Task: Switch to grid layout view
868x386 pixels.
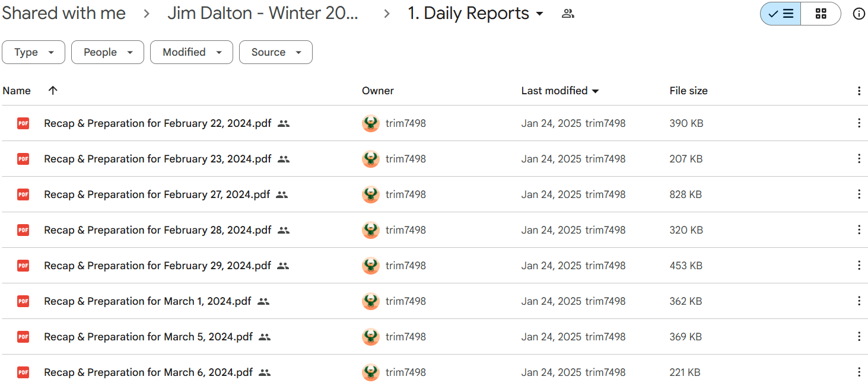Action: (821, 14)
